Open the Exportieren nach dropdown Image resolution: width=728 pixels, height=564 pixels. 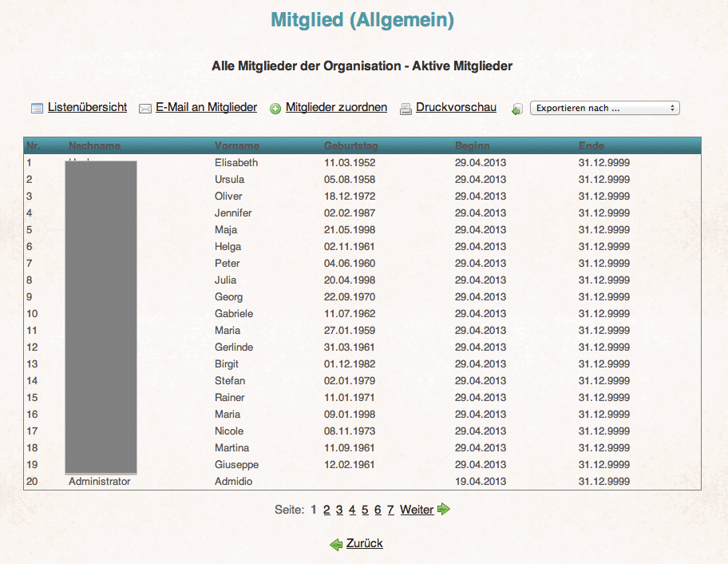click(604, 108)
